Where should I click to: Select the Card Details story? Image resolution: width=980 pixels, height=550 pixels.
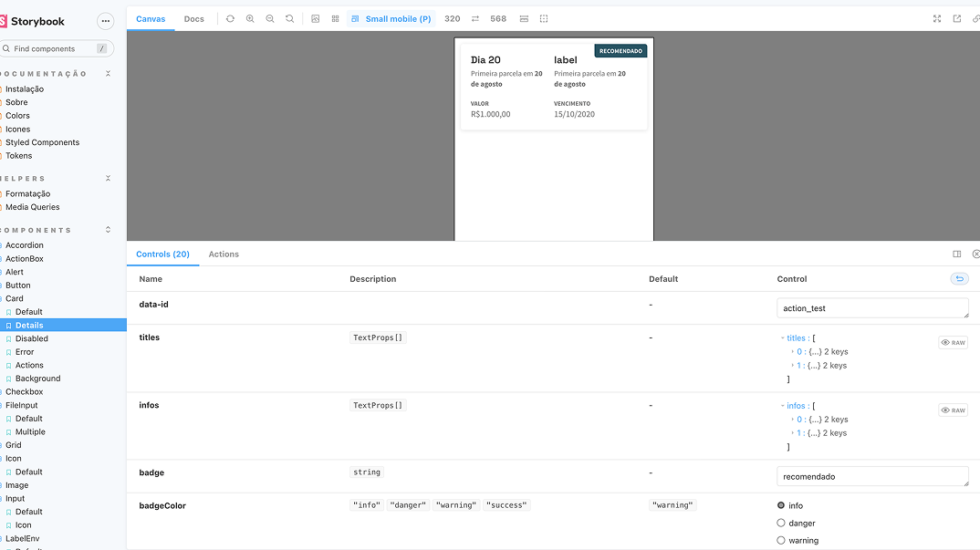coord(29,325)
